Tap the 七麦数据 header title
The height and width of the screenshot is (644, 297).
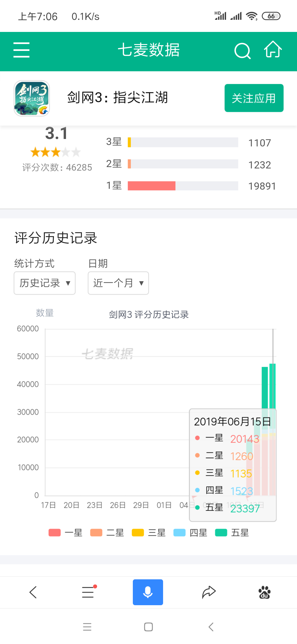click(x=149, y=50)
